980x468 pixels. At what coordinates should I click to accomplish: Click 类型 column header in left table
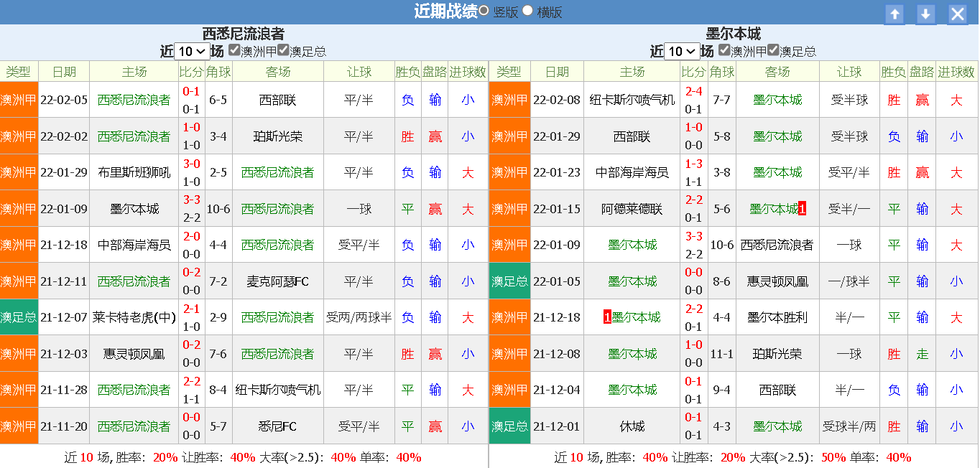point(18,72)
